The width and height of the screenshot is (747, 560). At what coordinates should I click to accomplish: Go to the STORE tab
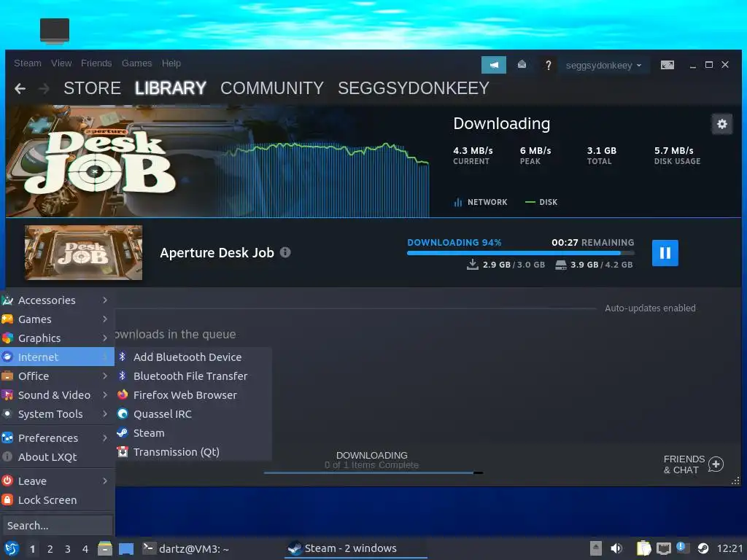point(92,88)
